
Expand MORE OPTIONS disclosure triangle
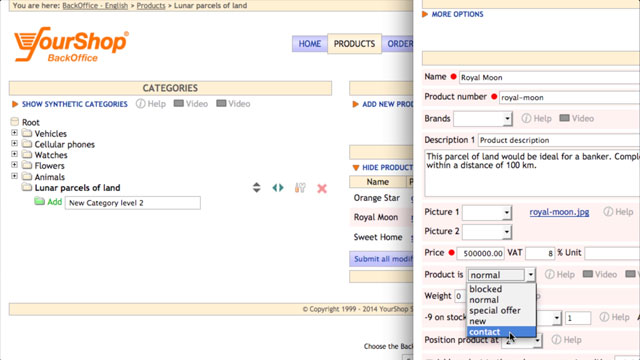point(425,14)
